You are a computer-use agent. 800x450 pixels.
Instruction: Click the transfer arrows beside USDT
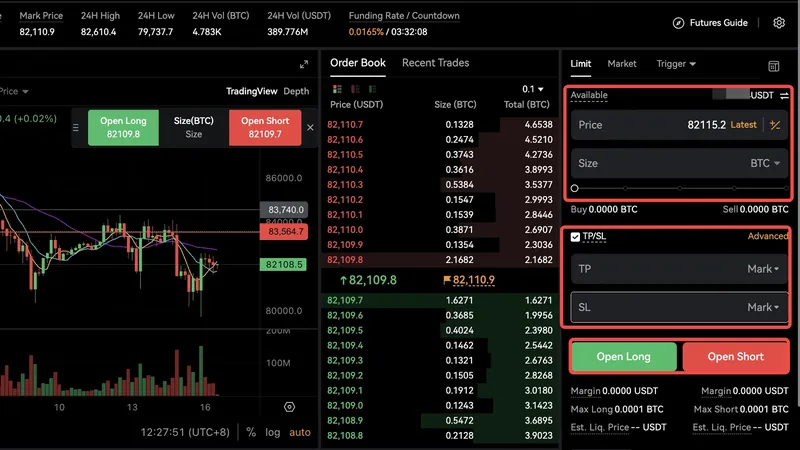pos(784,95)
